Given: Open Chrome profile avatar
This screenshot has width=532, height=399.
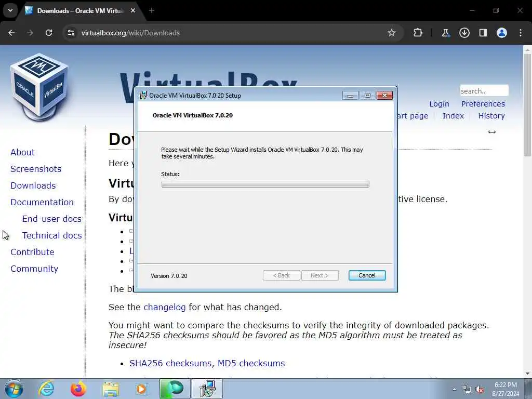Looking at the screenshot, I should pos(502,33).
